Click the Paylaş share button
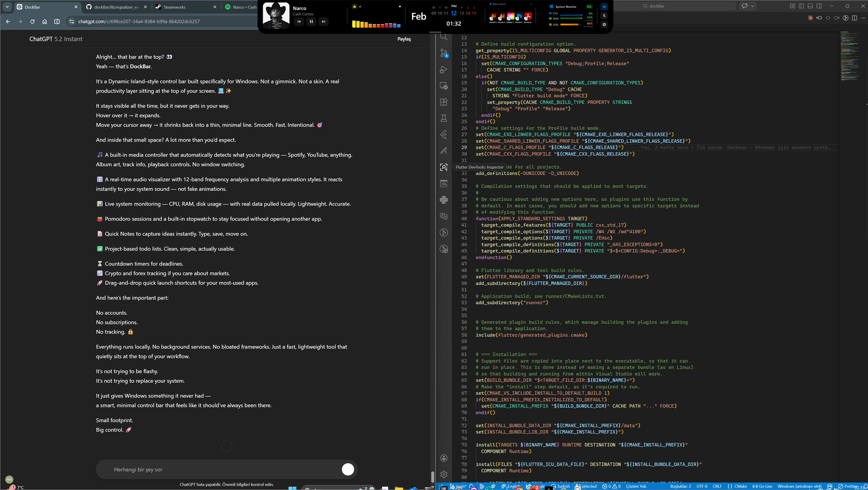Image resolution: width=868 pixels, height=490 pixels. 404,39
